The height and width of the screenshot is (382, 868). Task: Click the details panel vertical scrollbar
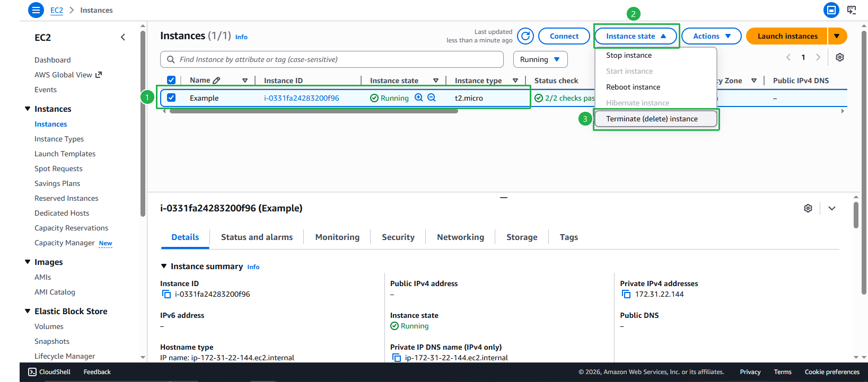(856, 215)
